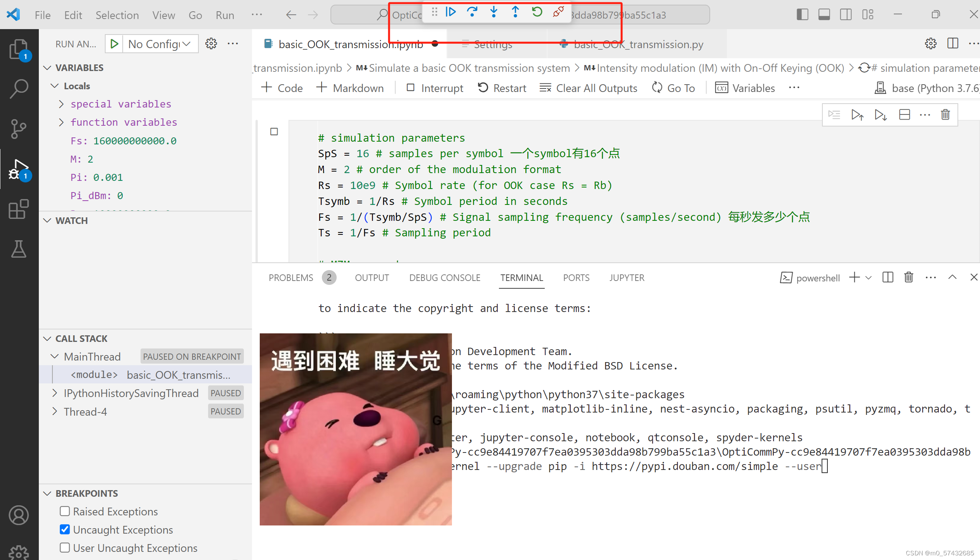The height and width of the screenshot is (560, 980).
Task: Open the Run and Debug sidebar view
Action: tap(18, 170)
